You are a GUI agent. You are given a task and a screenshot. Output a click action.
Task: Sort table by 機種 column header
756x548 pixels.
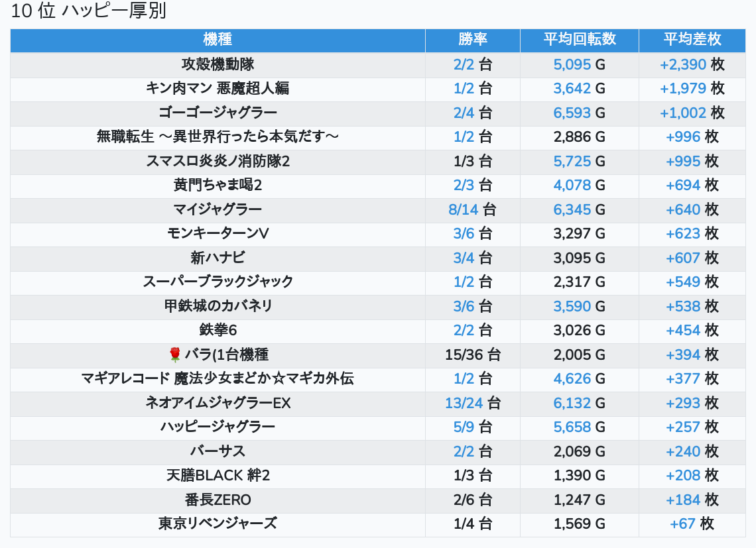[218, 40]
